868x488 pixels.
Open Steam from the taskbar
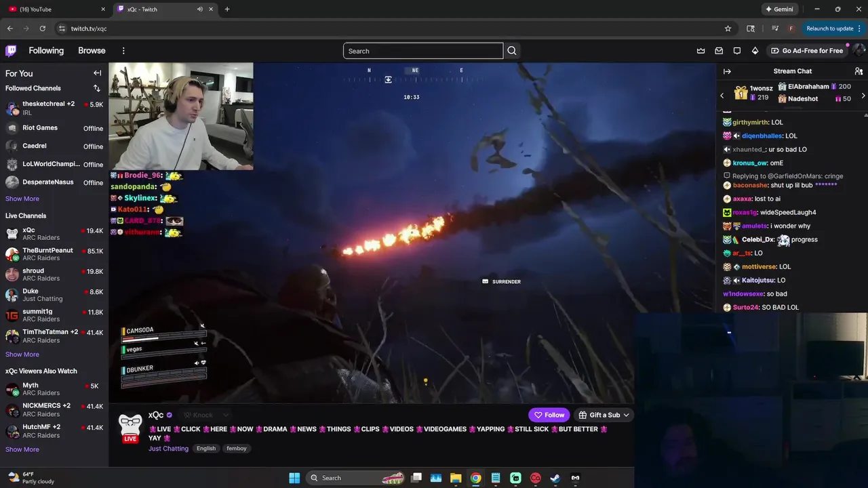555,478
